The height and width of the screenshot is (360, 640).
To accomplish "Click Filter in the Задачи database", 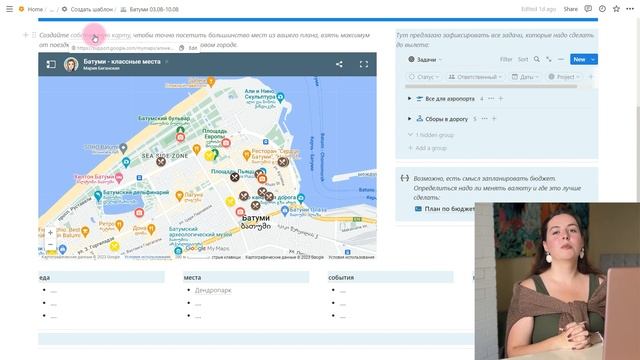I will (506, 60).
